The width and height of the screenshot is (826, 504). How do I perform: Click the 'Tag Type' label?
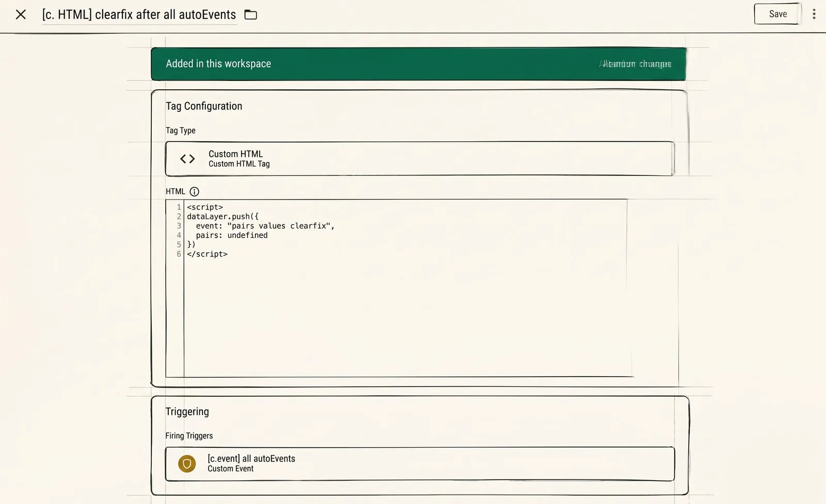[181, 131]
